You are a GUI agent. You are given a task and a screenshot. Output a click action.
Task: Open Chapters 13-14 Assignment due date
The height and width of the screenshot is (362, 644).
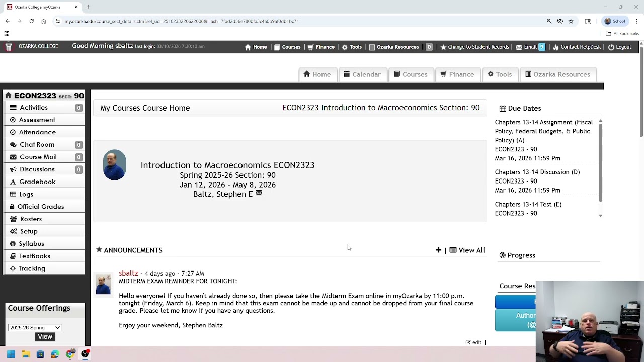coord(544,131)
